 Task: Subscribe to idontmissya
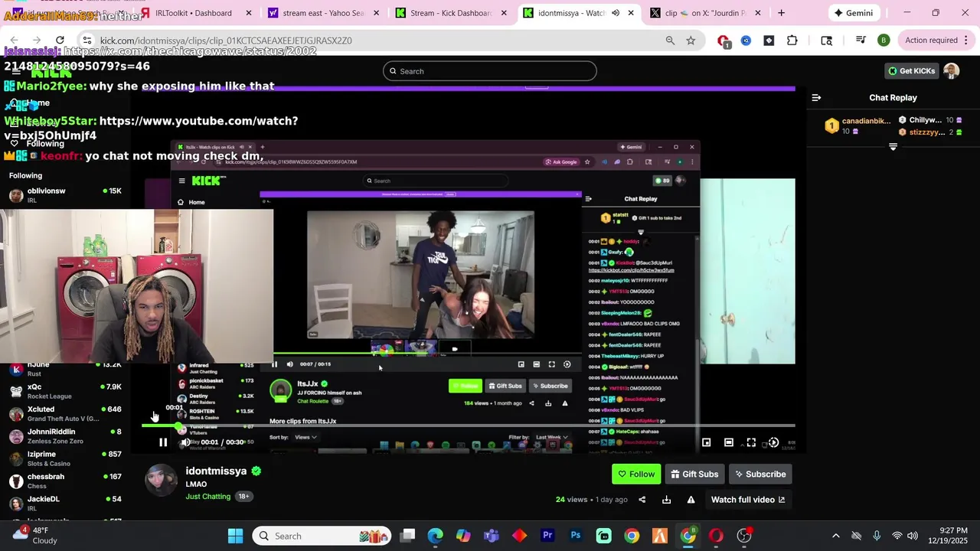tap(760, 474)
